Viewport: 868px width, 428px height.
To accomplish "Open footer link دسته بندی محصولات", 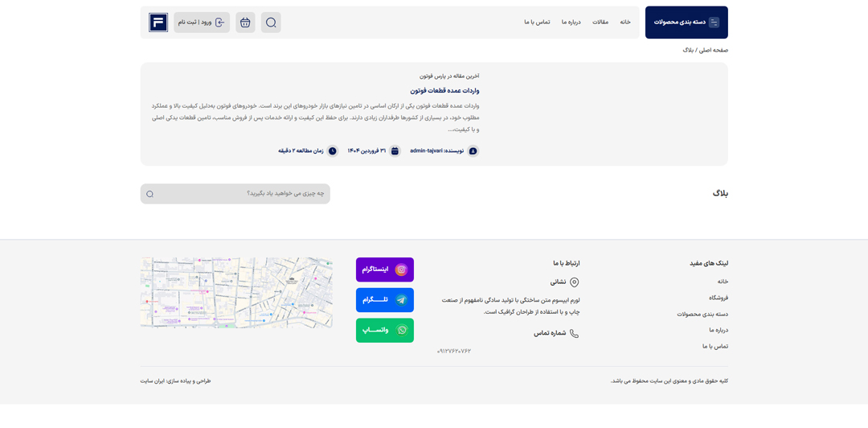I will pyautogui.click(x=702, y=314).
